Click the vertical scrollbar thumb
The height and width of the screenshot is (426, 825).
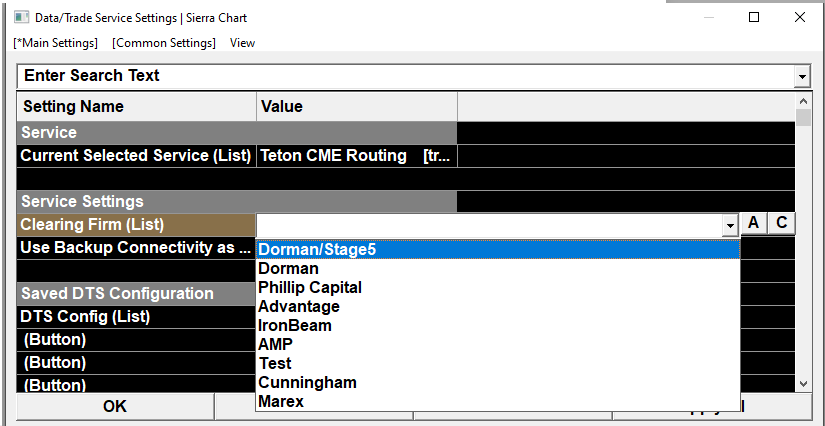[x=803, y=117]
